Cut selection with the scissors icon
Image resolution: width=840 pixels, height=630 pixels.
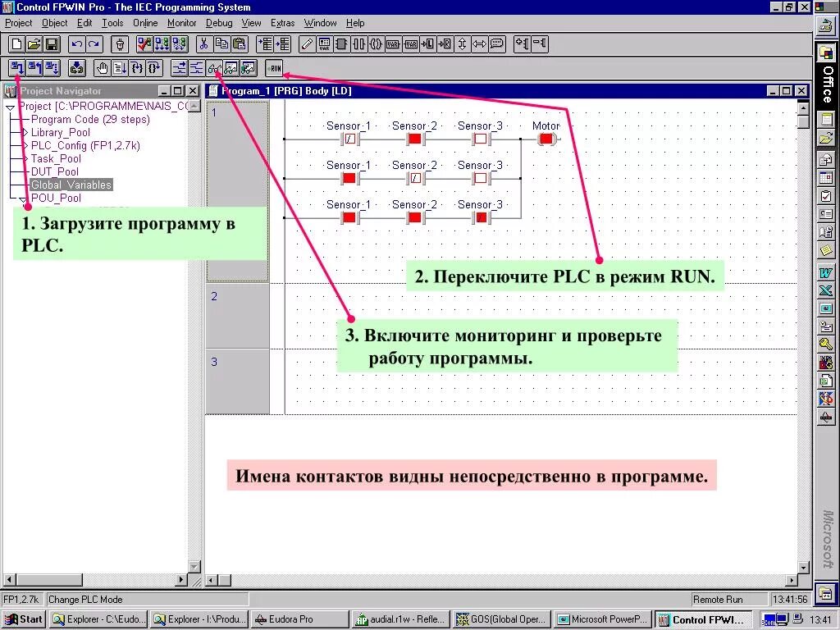tap(203, 44)
